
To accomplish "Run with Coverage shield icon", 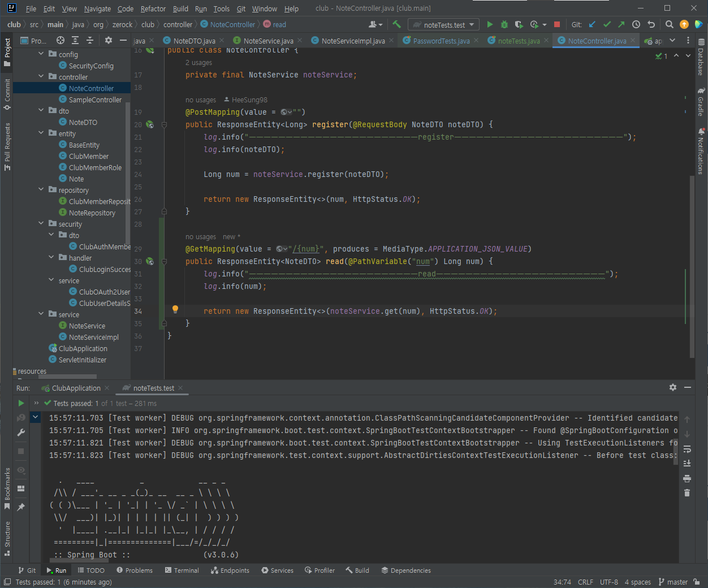I will tap(519, 24).
